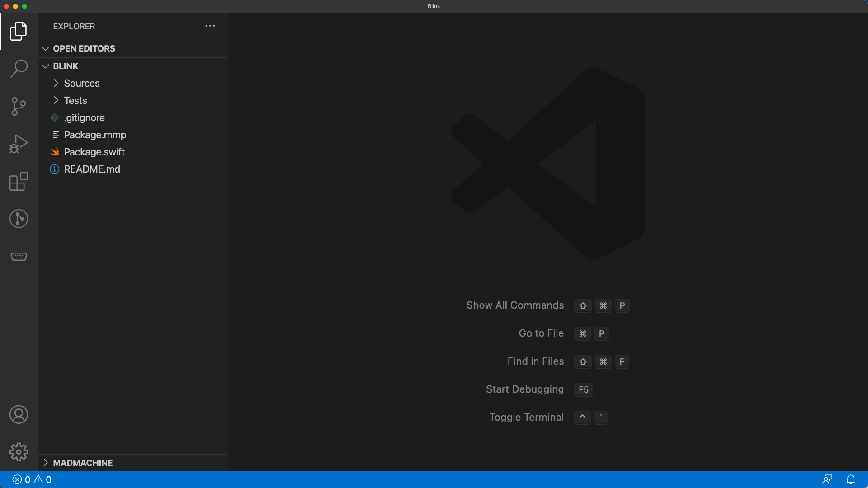Open the Extensions view

[19, 181]
